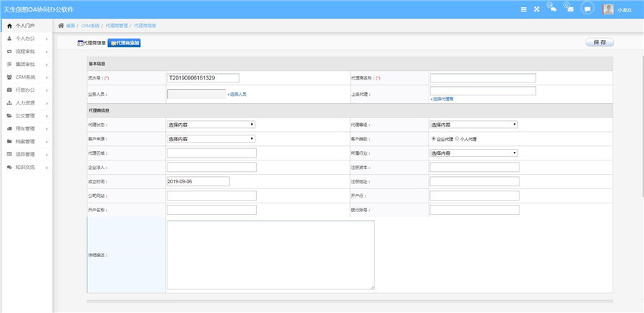
Task: Open the 代理状态 dropdown
Action: (210, 125)
